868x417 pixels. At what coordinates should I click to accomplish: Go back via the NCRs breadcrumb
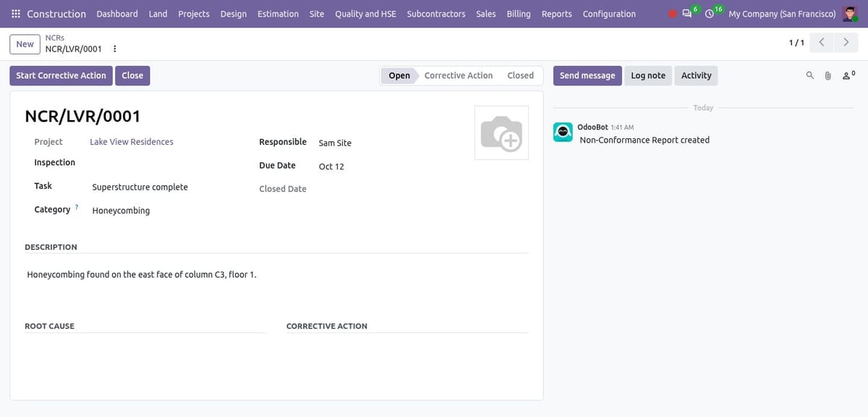pos(55,37)
